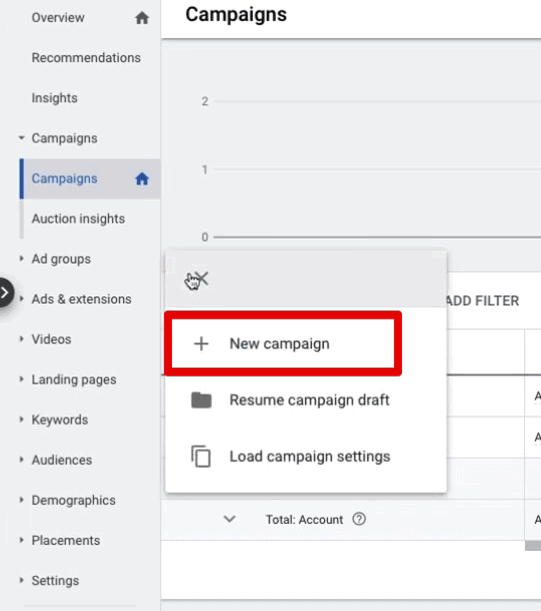The width and height of the screenshot is (541, 611).
Task: Open Recommendations in the sidebar
Action: (x=86, y=58)
